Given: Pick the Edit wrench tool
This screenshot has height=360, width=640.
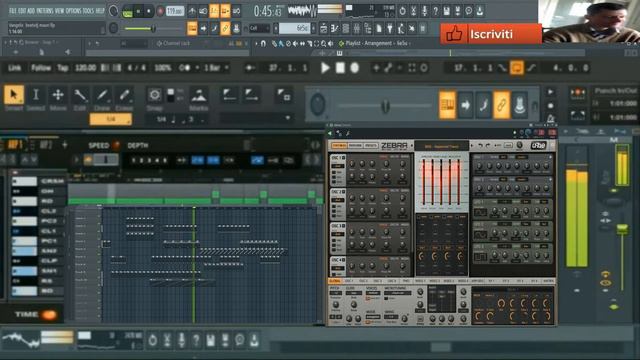Looking at the screenshot, I should point(80,95).
